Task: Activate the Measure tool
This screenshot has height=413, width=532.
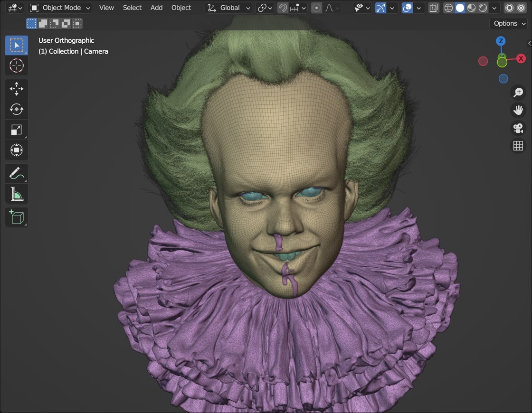Action: 17,194
